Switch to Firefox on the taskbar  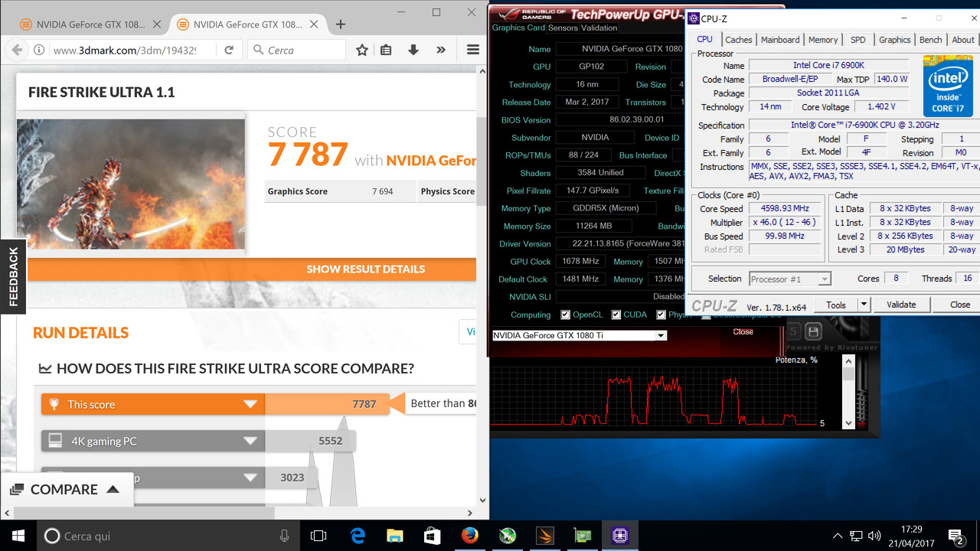470,536
